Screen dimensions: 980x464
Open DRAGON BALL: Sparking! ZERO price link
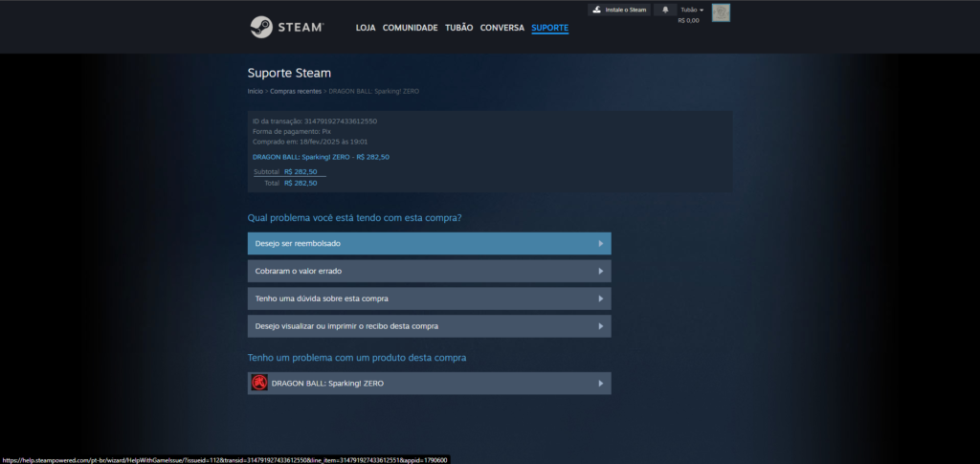pos(321,157)
